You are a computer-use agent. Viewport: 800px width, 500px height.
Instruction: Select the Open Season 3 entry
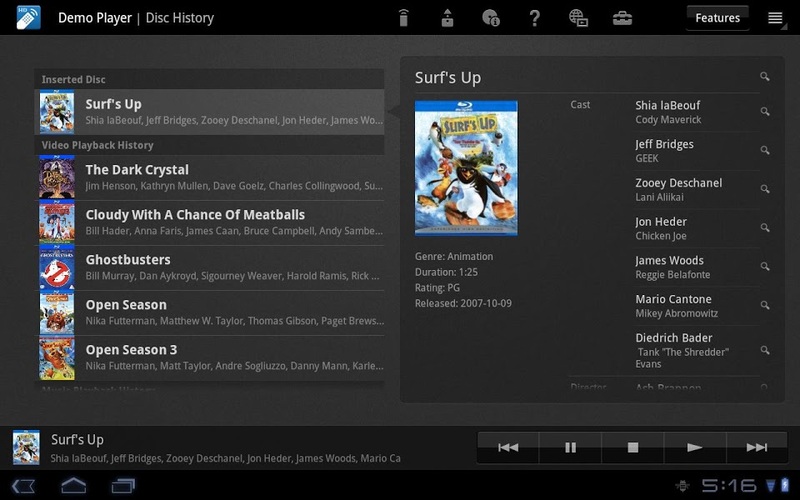tap(209, 357)
